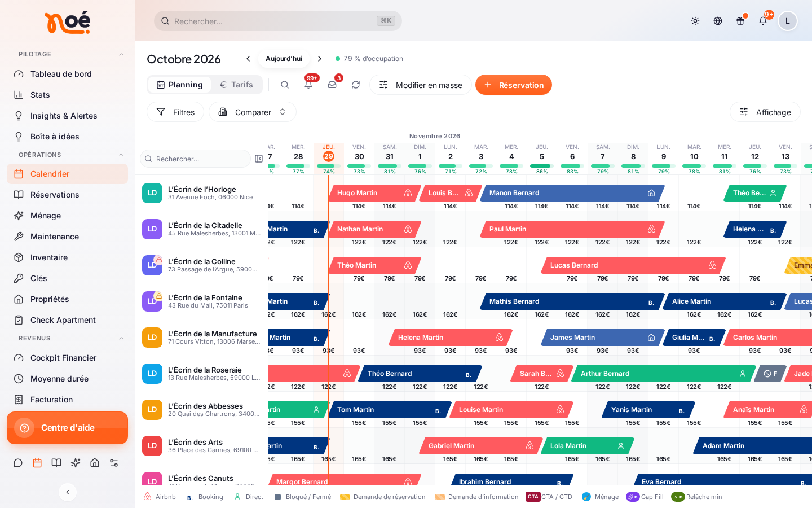Open the user avatar L menu

(x=788, y=21)
